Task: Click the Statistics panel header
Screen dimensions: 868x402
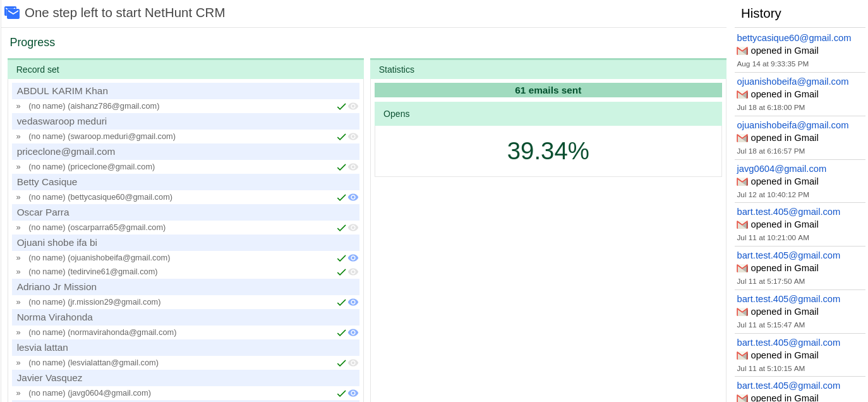Action: [x=548, y=69]
